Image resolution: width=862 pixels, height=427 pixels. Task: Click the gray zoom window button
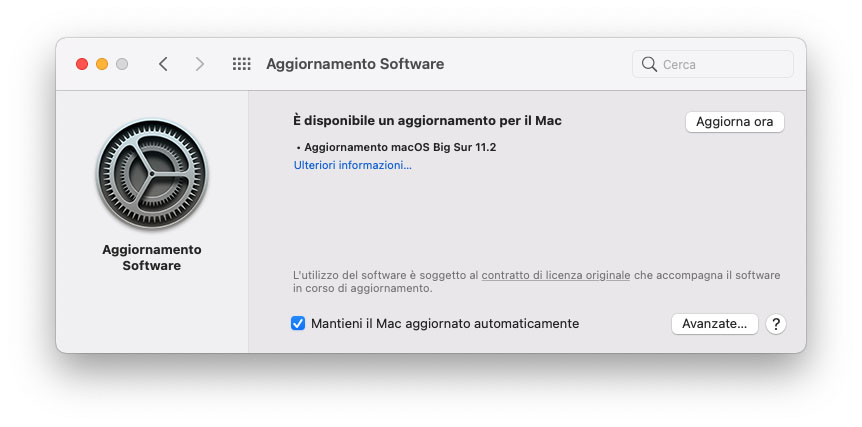tap(122, 64)
